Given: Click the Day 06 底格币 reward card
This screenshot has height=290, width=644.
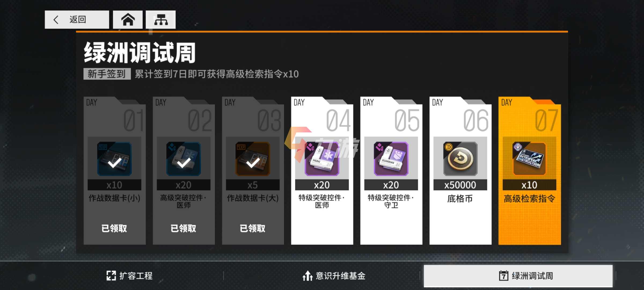Looking at the screenshot, I should 460,171.
